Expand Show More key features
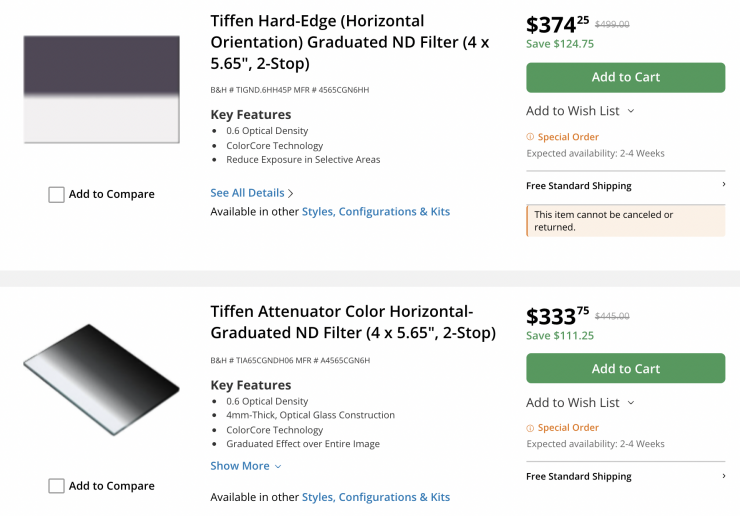740x516 pixels. tap(246, 466)
